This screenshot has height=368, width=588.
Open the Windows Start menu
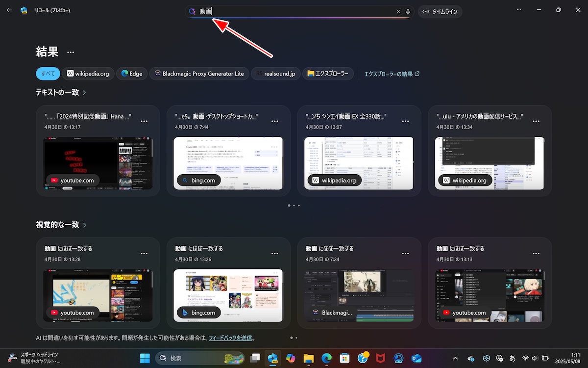coord(146,358)
